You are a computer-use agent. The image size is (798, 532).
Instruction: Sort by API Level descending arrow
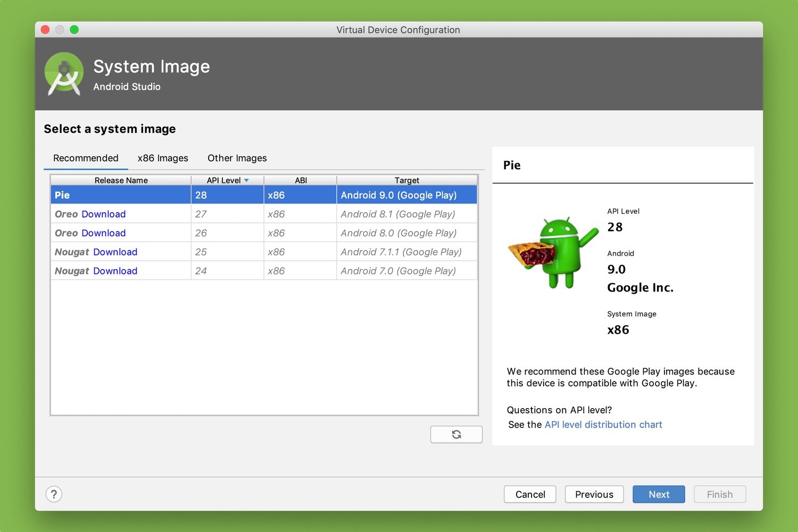coord(246,180)
